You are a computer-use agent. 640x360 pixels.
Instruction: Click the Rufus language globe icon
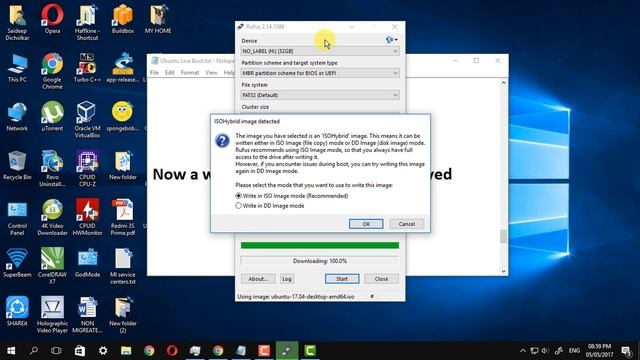coord(391,40)
